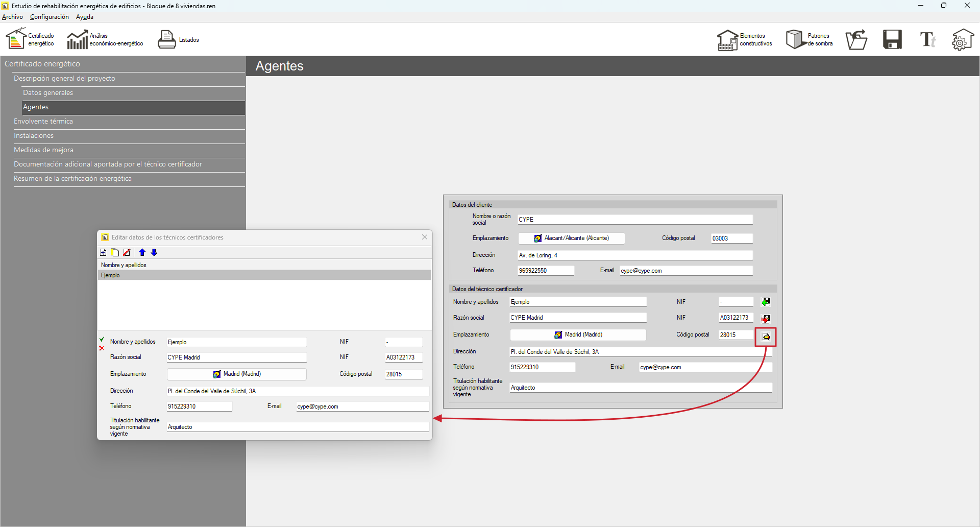Save project with the floppy disk icon
Viewport: 980px width, 527px height.
pos(892,39)
